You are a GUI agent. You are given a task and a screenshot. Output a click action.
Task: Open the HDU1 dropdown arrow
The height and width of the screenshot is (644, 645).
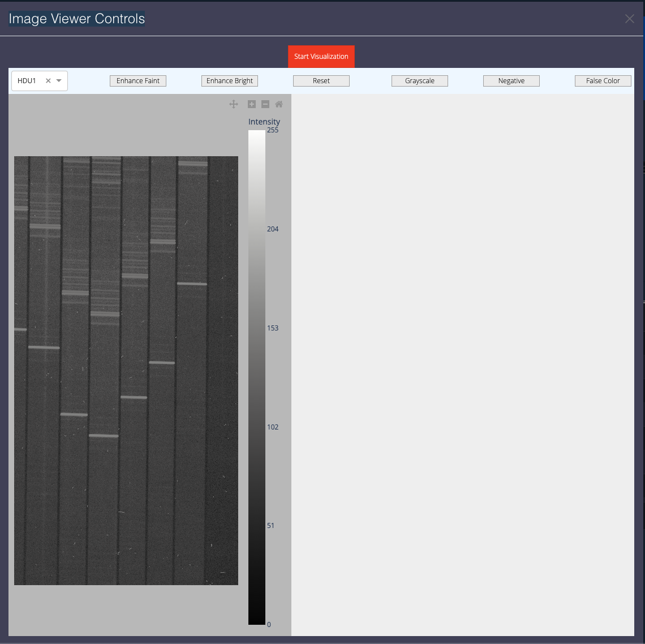(x=59, y=81)
